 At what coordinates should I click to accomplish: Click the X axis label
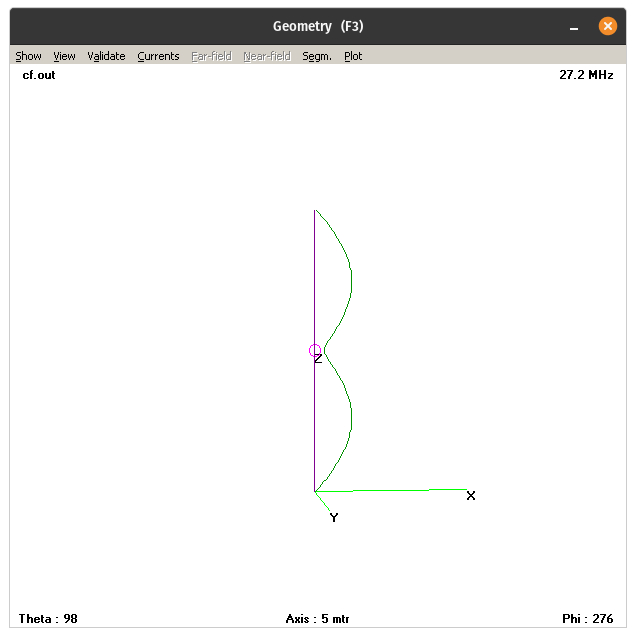click(471, 496)
